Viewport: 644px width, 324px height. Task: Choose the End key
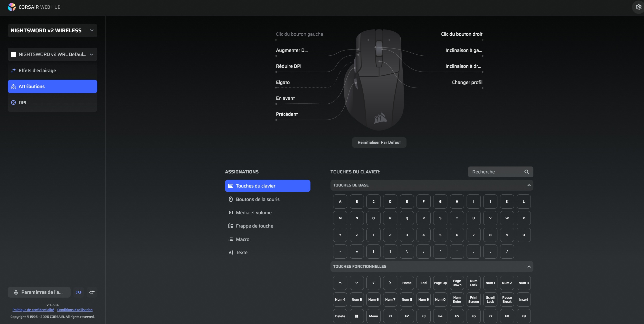[x=423, y=283]
